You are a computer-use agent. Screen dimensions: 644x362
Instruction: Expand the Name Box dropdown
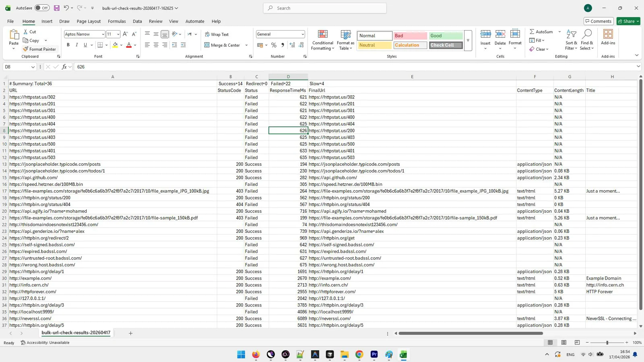coord(33,67)
